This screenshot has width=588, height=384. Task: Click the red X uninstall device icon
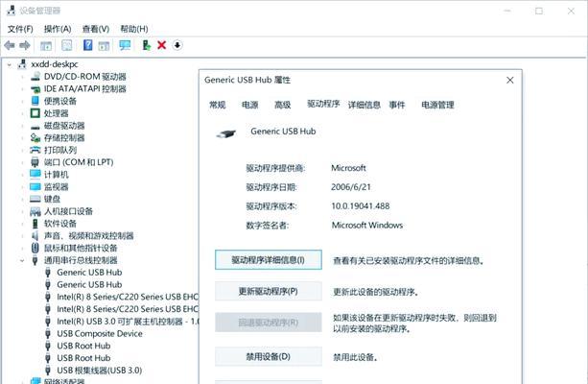[161, 45]
